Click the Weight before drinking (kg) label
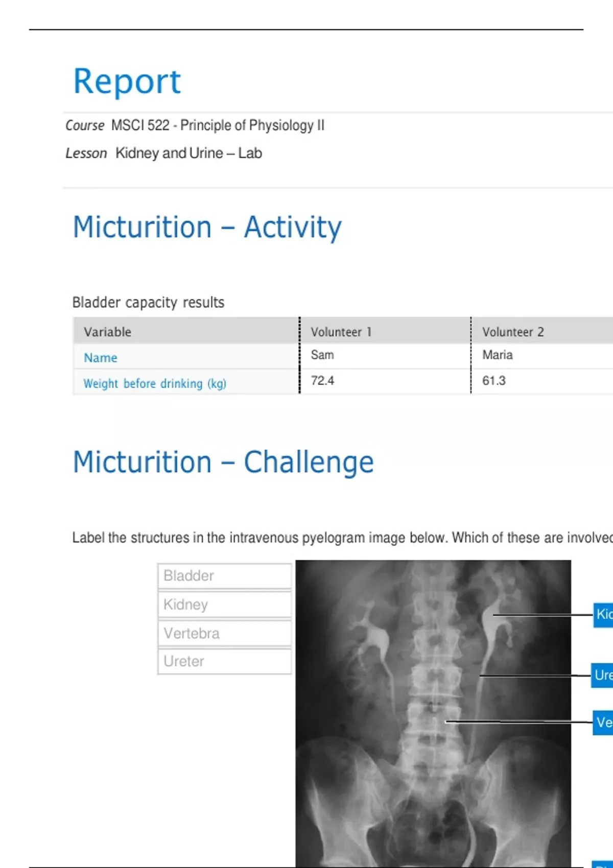 [155, 383]
